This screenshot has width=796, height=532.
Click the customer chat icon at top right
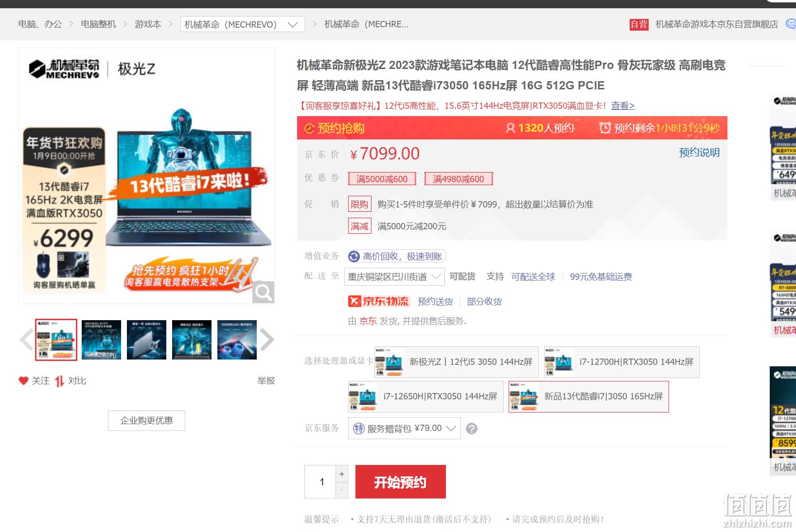click(791, 24)
